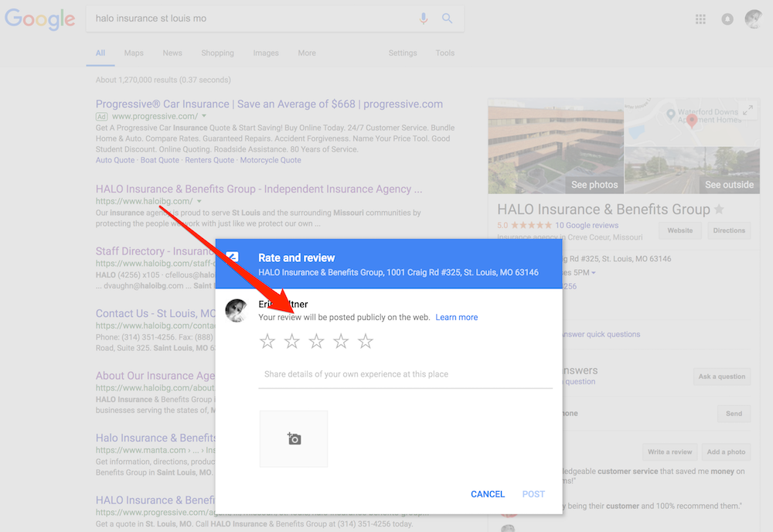Click the Website button
Image resolution: width=773 pixels, height=532 pixels.
(679, 230)
